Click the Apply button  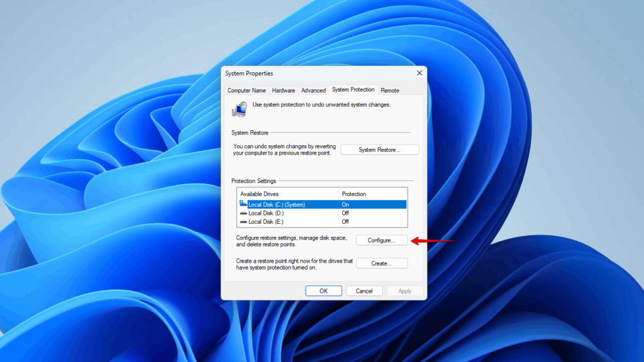coord(405,290)
